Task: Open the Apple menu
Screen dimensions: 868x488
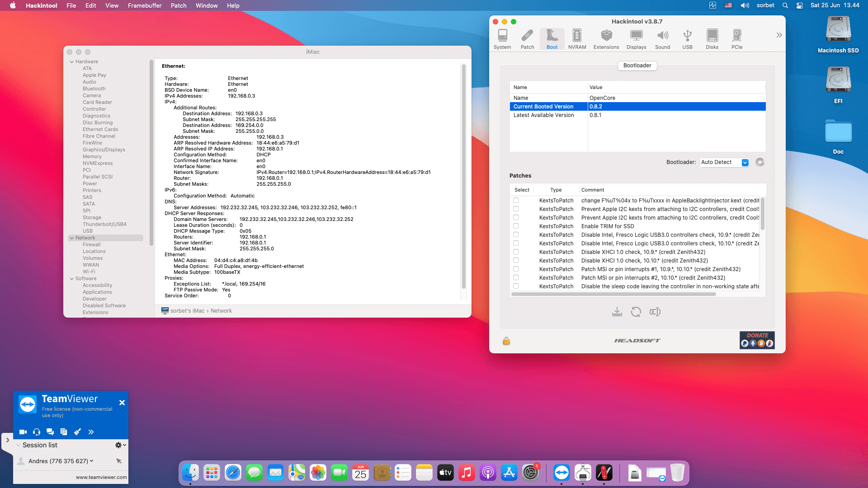Action: [x=13, y=5]
